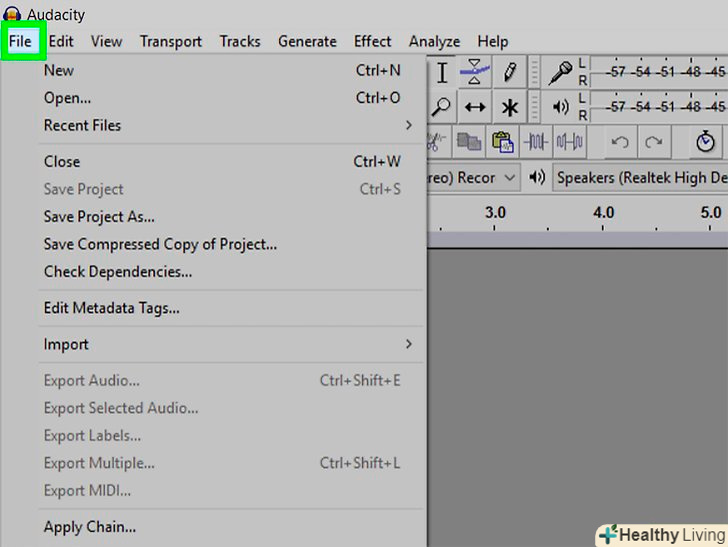Click the Copy icon in edit toolbar
Image resolution: width=728 pixels, height=547 pixels.
(x=468, y=142)
